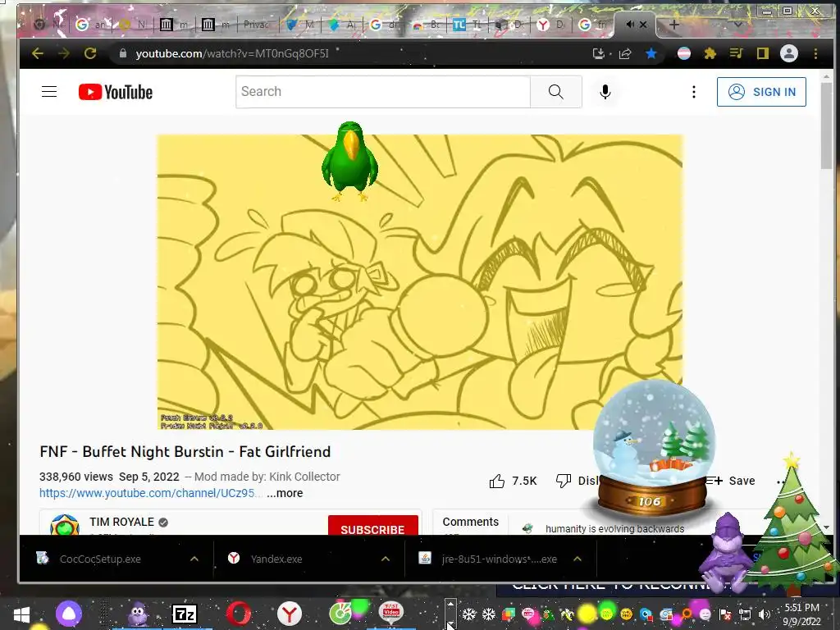Switch to the Privac tab
840x630 pixels.
click(x=256, y=24)
